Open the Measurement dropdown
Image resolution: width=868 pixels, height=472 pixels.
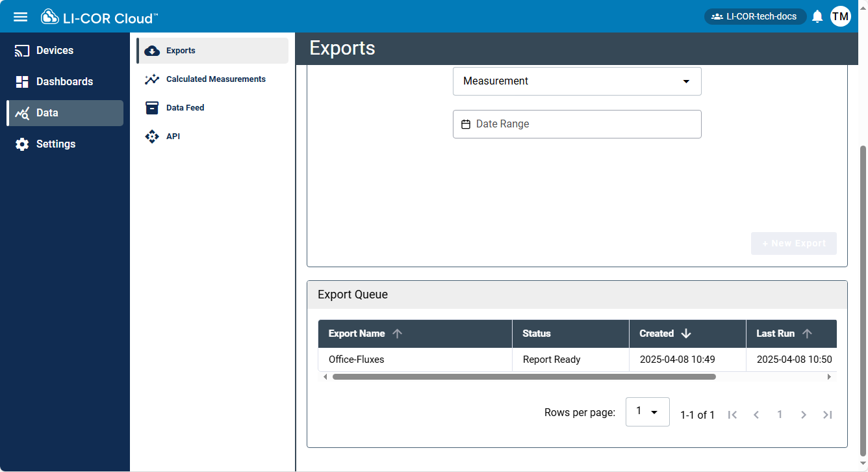(686, 81)
